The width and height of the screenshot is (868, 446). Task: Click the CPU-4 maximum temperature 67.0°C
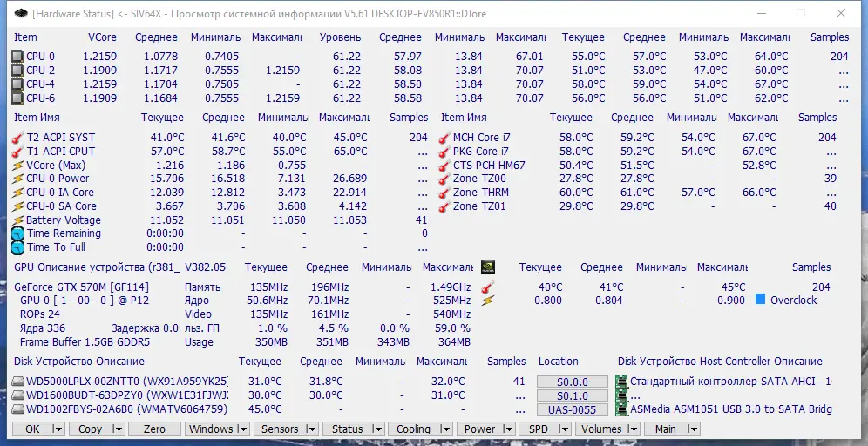[x=771, y=84]
